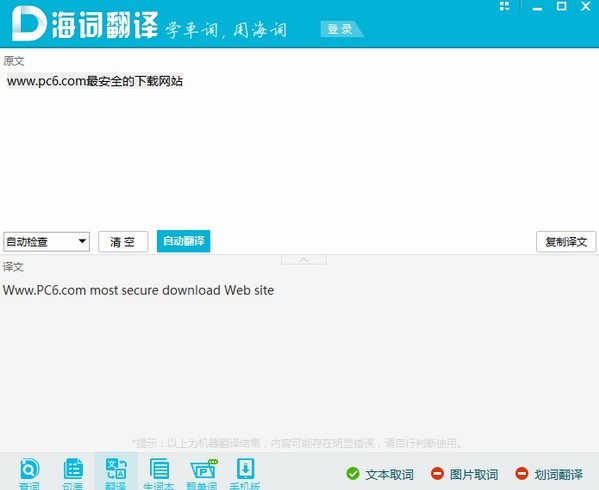Expand the 自动检查 language dropdown

[46, 242]
